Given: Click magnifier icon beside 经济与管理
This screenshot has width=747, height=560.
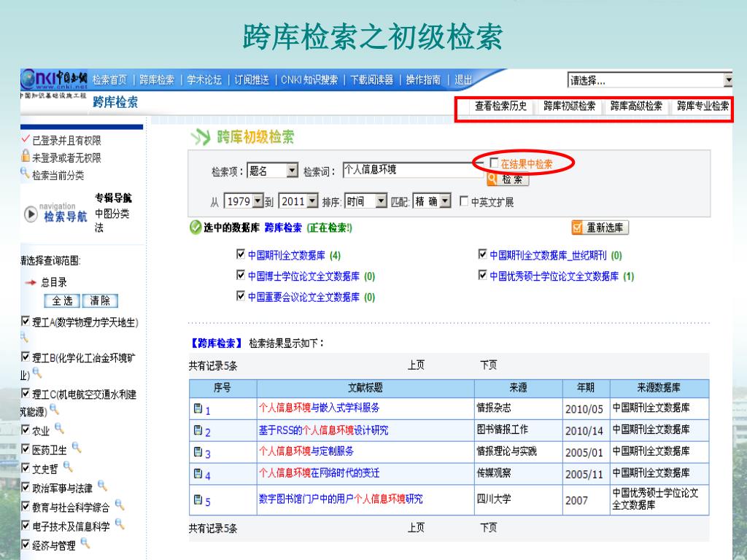Looking at the screenshot, I should (x=85, y=543).
